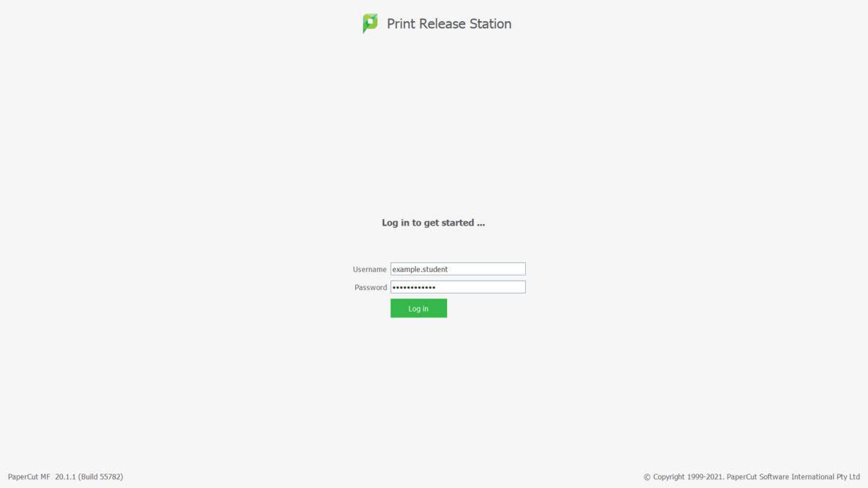Viewport: 868px width, 488px height.
Task: Click the leaf-shaped logo above the login form
Action: [369, 23]
